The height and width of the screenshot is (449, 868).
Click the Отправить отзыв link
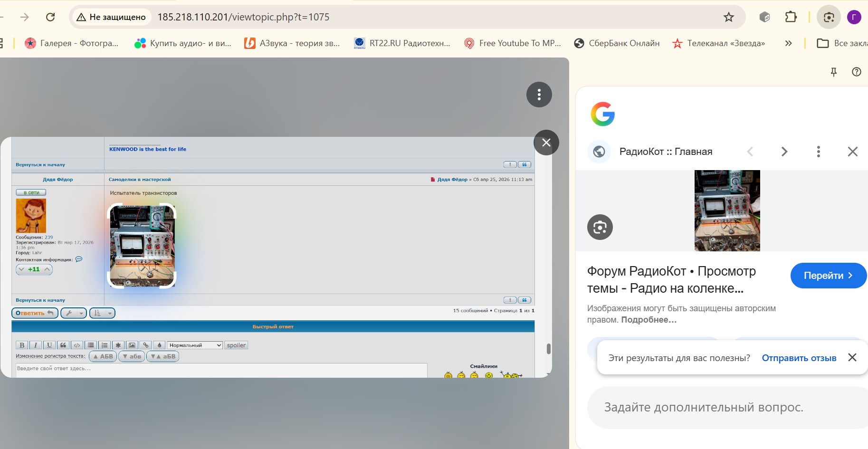click(799, 358)
